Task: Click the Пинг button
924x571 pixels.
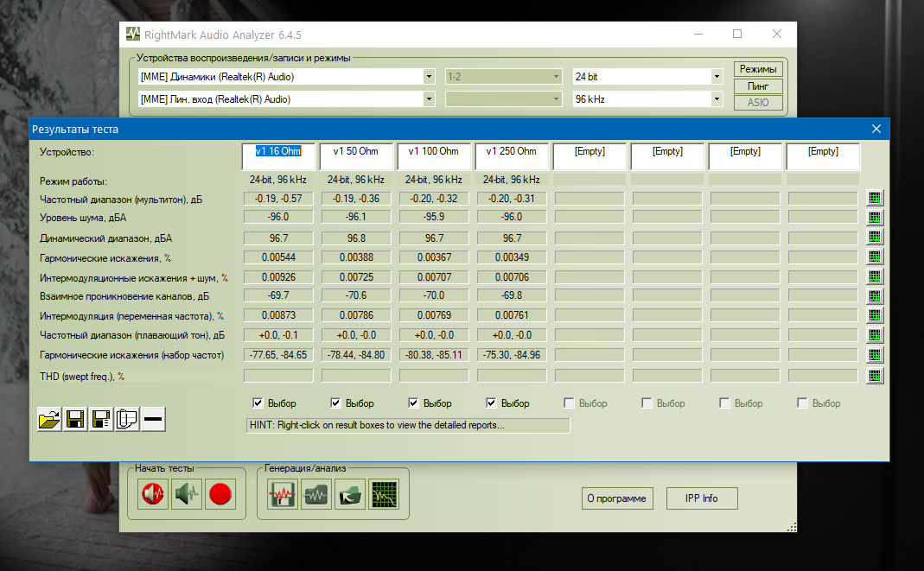Action: 758,86
